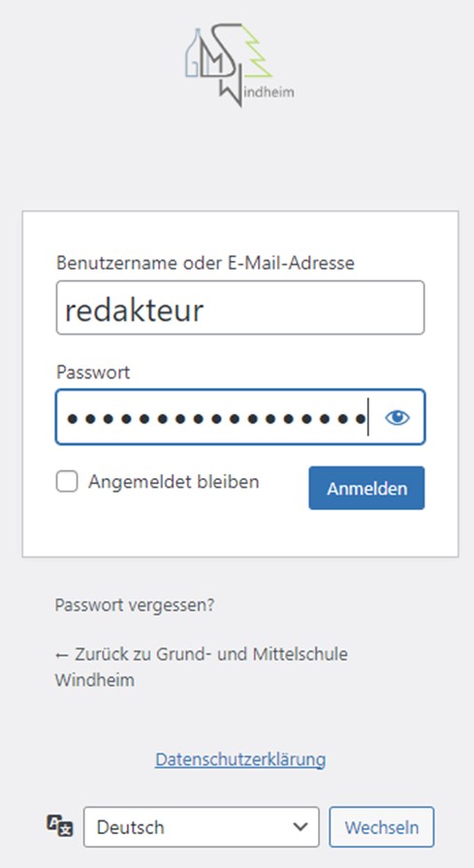Open the Deutsch language dropdown
This screenshot has width=474, height=868.
[x=202, y=827]
